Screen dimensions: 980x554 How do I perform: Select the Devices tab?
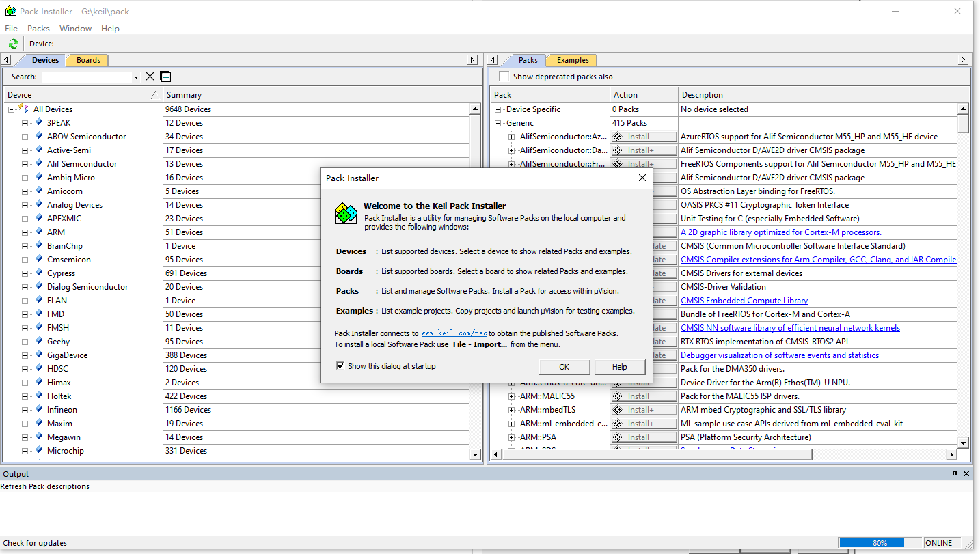click(46, 60)
